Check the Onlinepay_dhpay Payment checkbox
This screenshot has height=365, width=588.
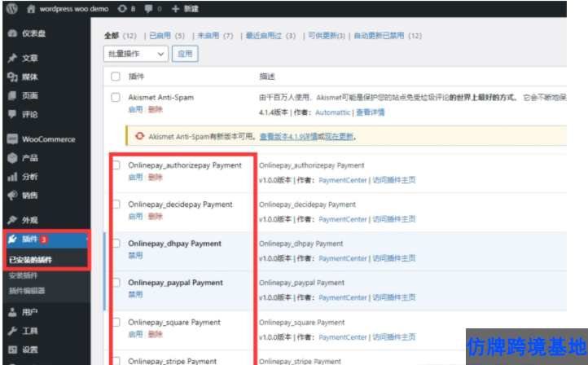[x=116, y=244]
